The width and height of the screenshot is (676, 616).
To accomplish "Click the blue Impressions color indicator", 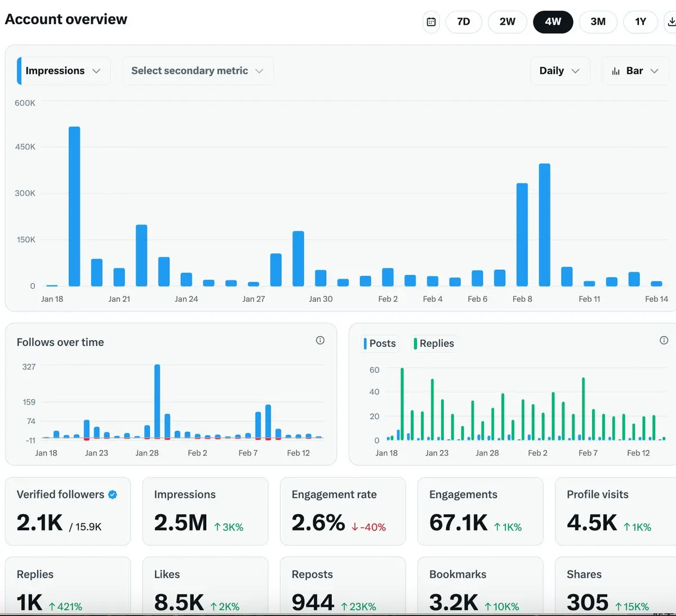I will pyautogui.click(x=19, y=71).
